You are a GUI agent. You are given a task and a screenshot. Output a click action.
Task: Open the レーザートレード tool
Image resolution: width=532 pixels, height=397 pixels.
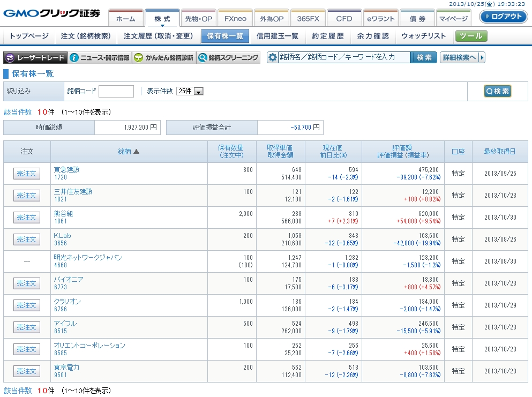[35, 58]
